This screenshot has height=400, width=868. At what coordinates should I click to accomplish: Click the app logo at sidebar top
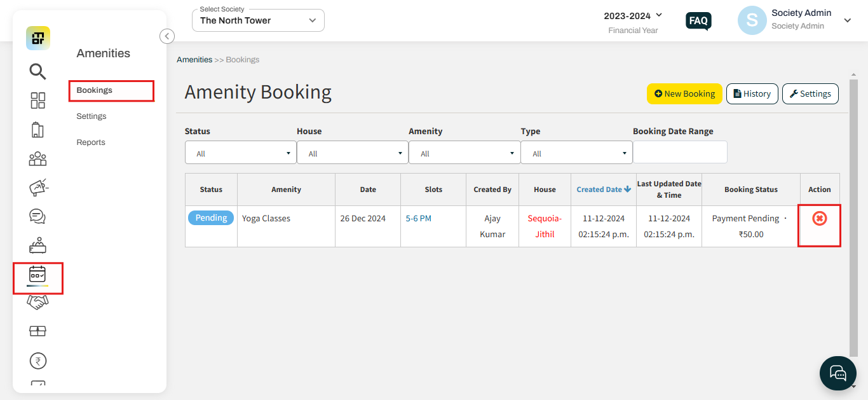(x=38, y=38)
